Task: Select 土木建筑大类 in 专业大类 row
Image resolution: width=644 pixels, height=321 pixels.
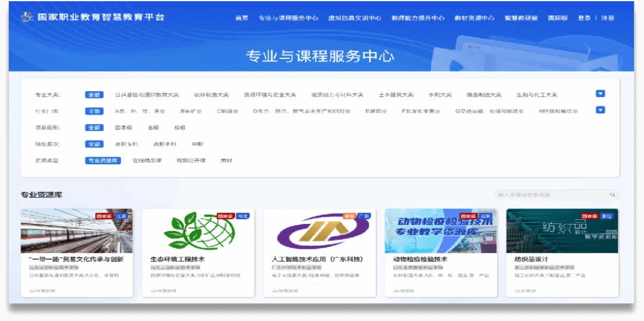Action: tap(396, 95)
